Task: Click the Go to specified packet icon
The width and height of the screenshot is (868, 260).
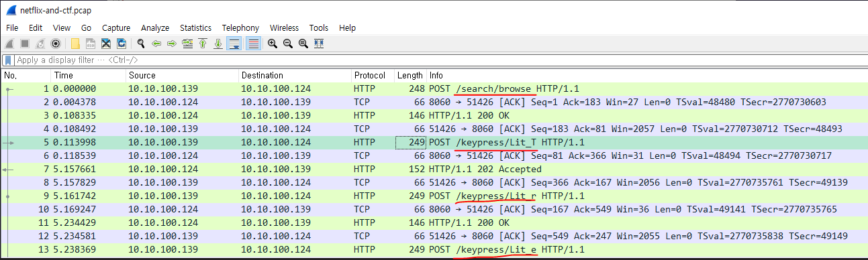Action: coord(187,44)
